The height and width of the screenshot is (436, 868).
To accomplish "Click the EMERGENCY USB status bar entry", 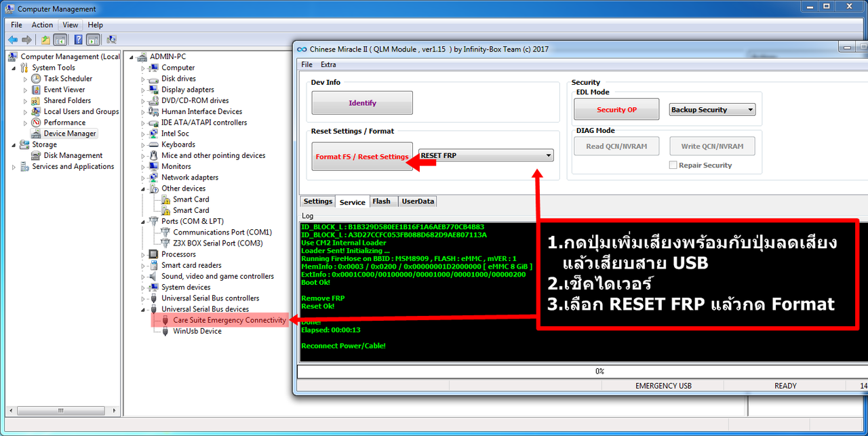I will 663,386.
